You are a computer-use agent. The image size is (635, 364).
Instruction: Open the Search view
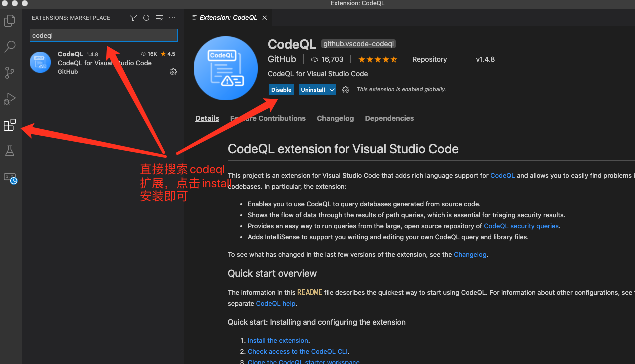tap(10, 46)
